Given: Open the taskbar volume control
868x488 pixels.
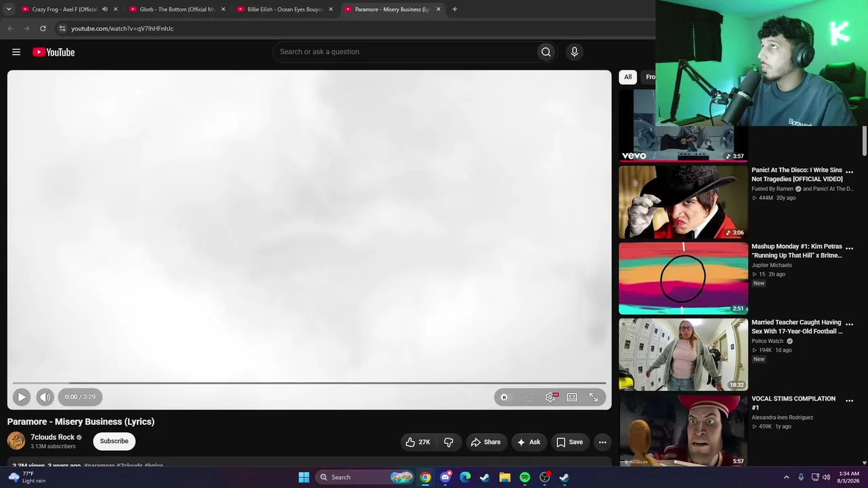Looking at the screenshot, I should 826,477.
